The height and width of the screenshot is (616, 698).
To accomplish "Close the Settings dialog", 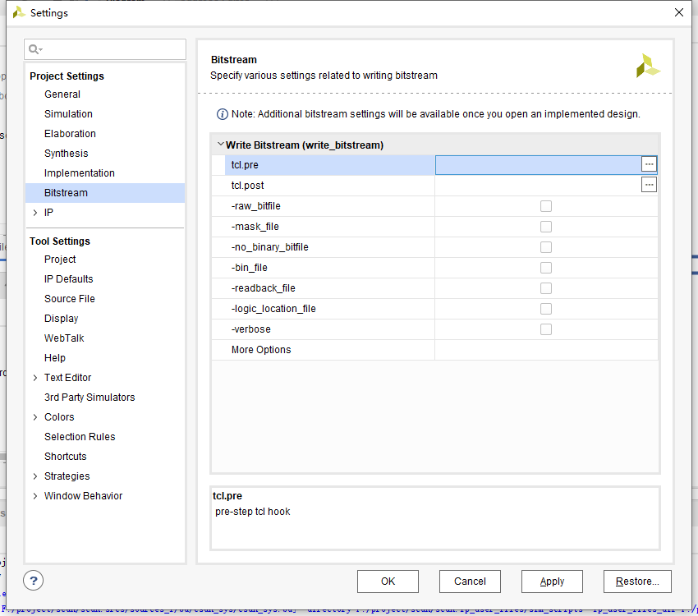I will tap(679, 12).
